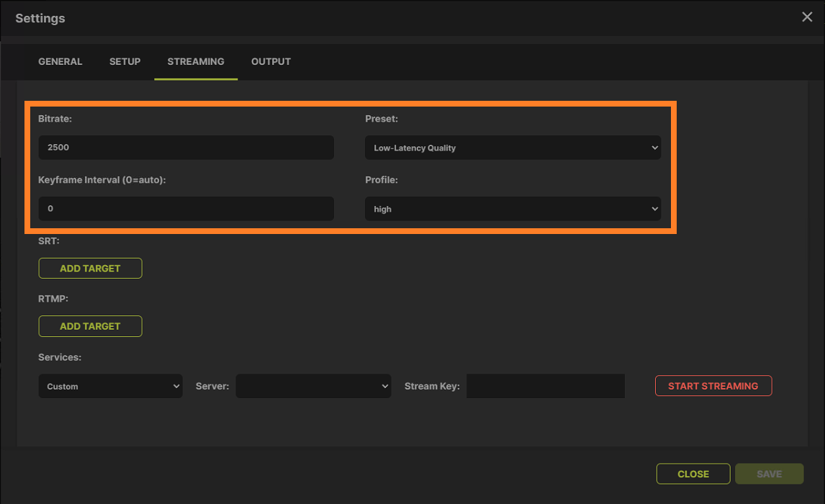
Task: Click inside the Stream Key field
Action: (545, 386)
